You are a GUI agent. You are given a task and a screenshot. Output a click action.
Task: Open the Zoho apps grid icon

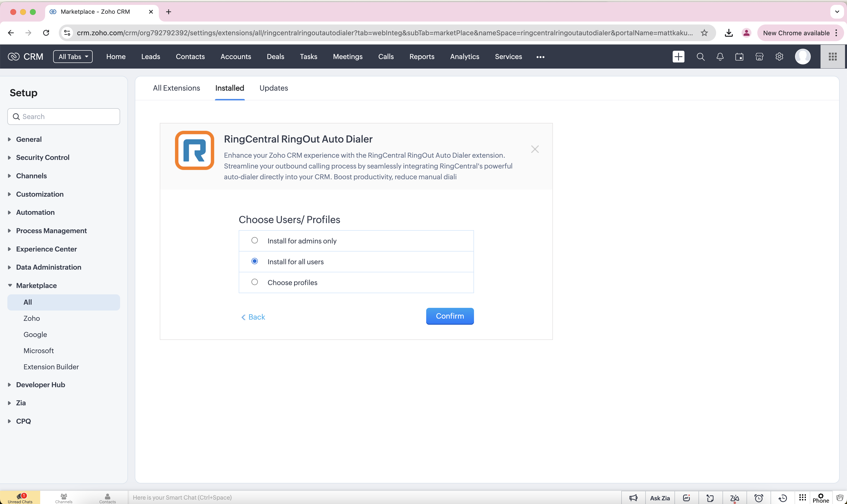pyautogui.click(x=832, y=57)
